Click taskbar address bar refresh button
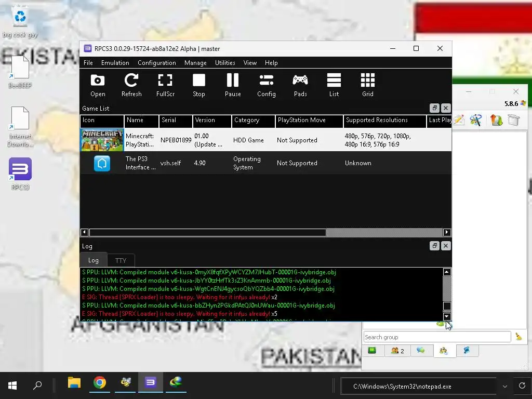The width and height of the screenshot is (532, 399). coord(522,385)
